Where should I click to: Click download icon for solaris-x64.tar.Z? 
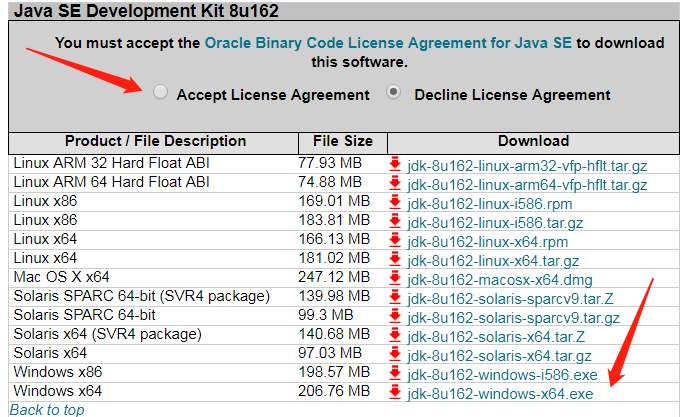395,335
